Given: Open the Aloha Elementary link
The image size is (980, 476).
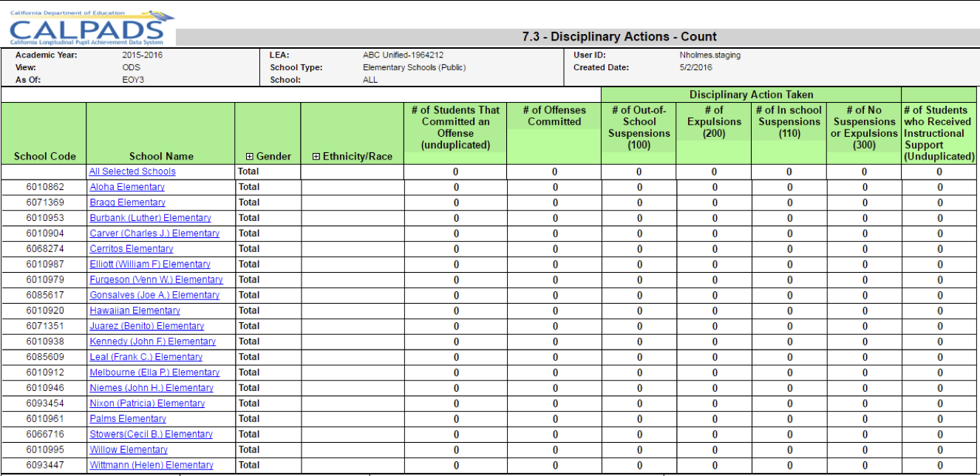Looking at the screenshot, I should click(x=127, y=187).
